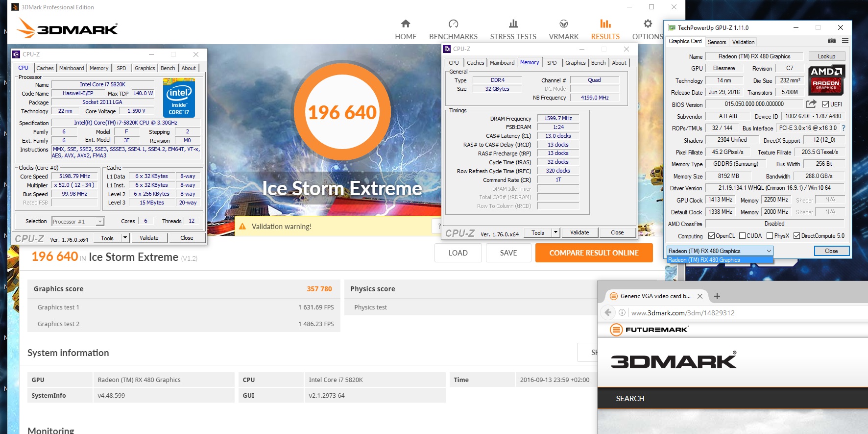Choose Radeon RX 480 Graphics from dropdown list

[x=720, y=260]
